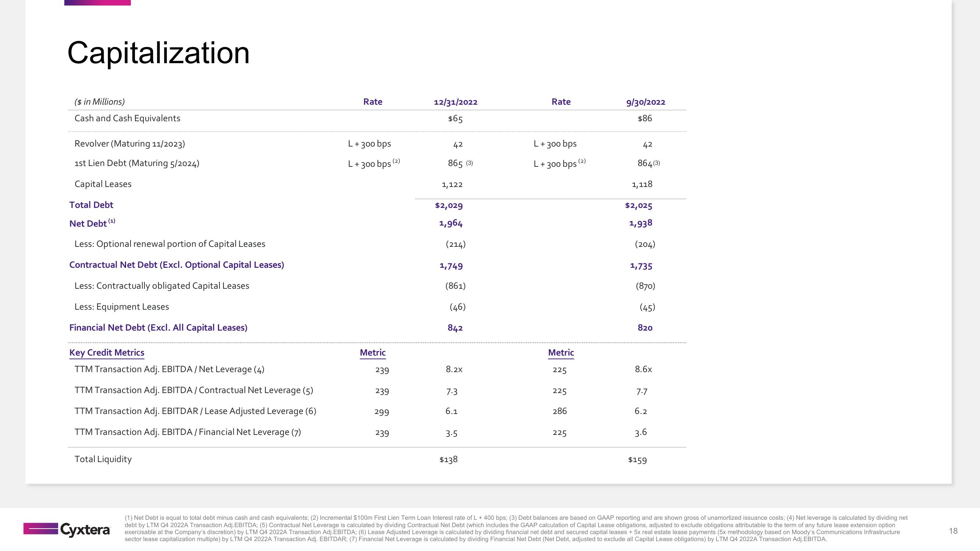Click the (870) contractually obligated value

[645, 286]
